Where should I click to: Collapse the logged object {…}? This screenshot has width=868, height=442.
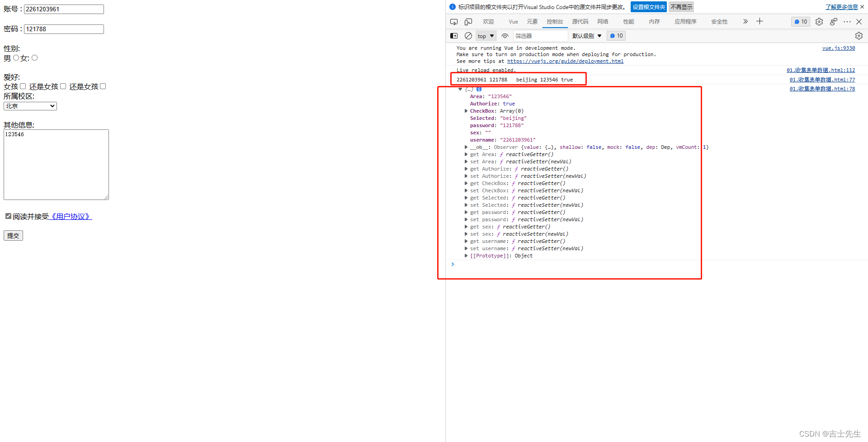point(460,89)
